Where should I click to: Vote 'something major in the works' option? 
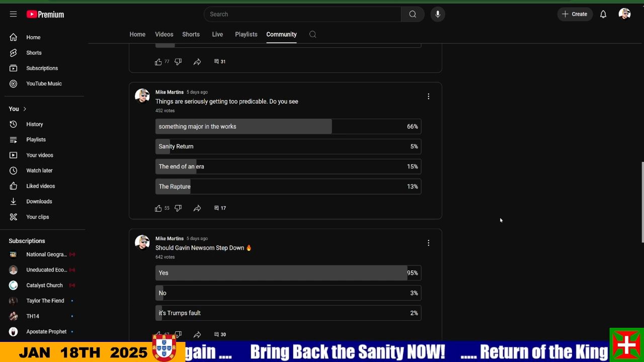[x=288, y=127]
